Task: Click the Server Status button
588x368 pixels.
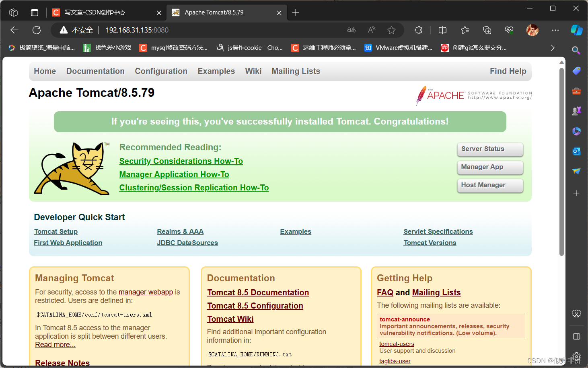Action: [490, 149]
